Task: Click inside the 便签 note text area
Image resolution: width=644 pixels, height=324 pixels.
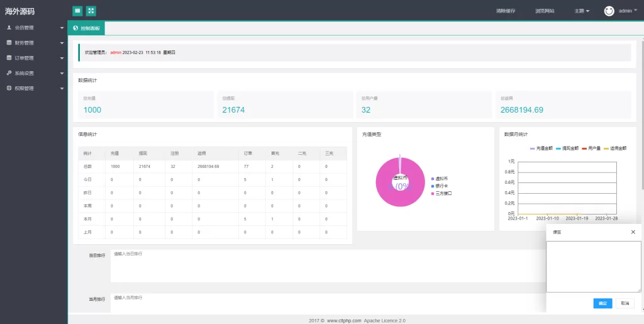Action: coord(593,266)
